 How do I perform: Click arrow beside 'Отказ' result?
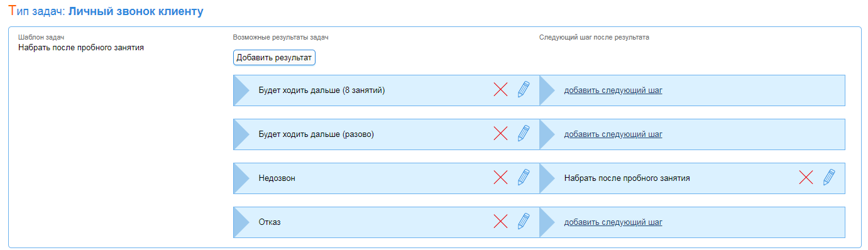click(241, 222)
